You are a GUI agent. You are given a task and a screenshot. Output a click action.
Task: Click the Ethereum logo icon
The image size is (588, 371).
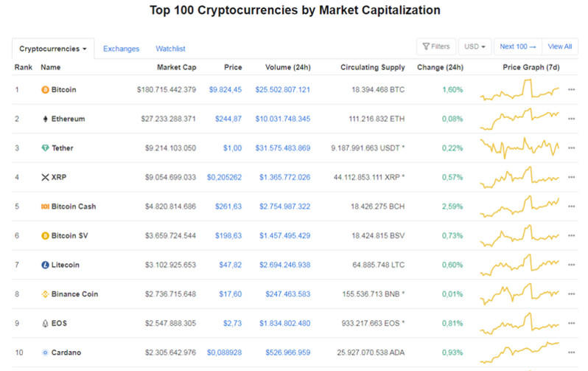[45, 119]
